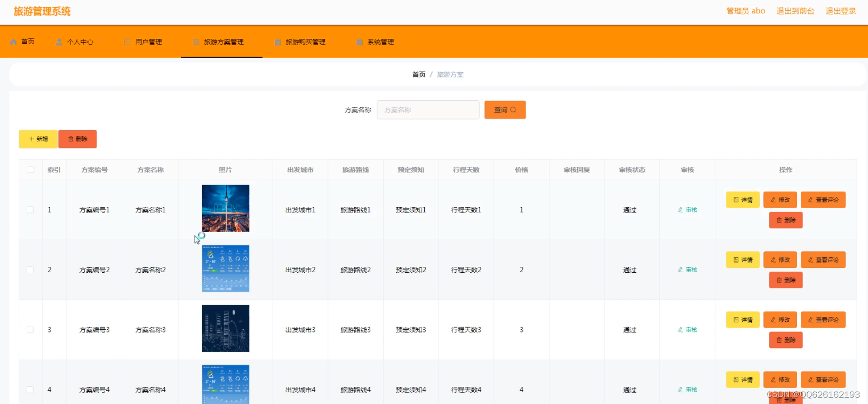The width and height of the screenshot is (868, 404).
Task: Open the night city thumbnail in row 3
Action: [x=226, y=328]
